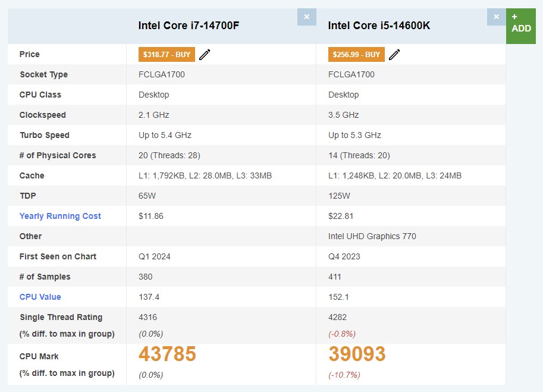Select the Intel Core i7-14700F heading
The width and height of the screenshot is (543, 392).
189,26
